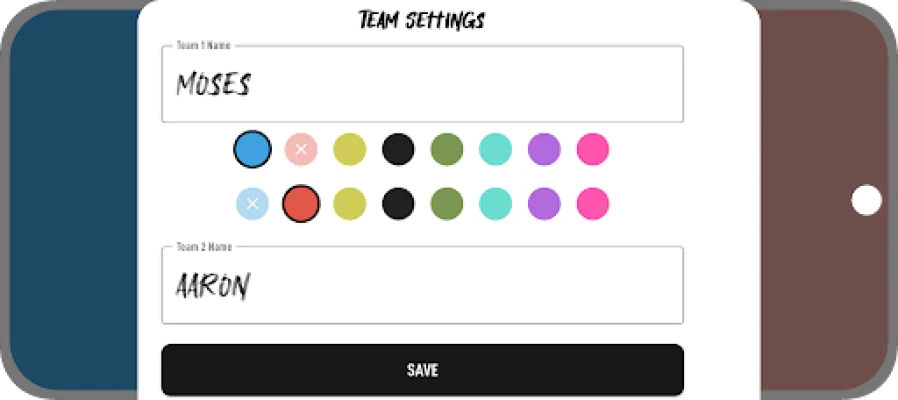The width and height of the screenshot is (898, 400).
Task: Select green color for Team 2
Action: pyautogui.click(x=447, y=204)
